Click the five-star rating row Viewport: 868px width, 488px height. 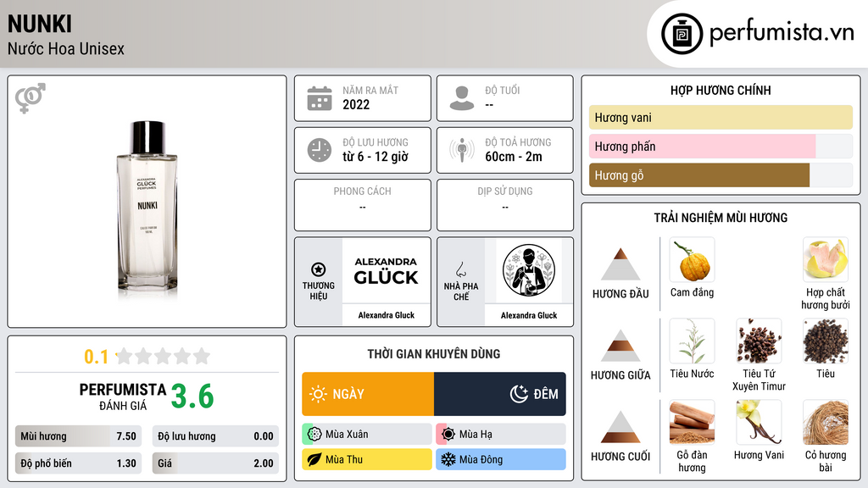point(164,357)
